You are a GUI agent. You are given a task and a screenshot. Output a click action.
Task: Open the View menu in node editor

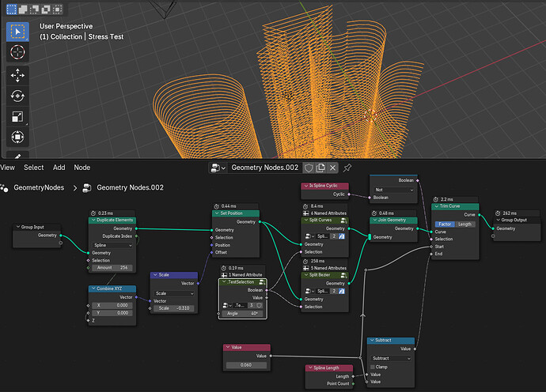click(x=7, y=168)
